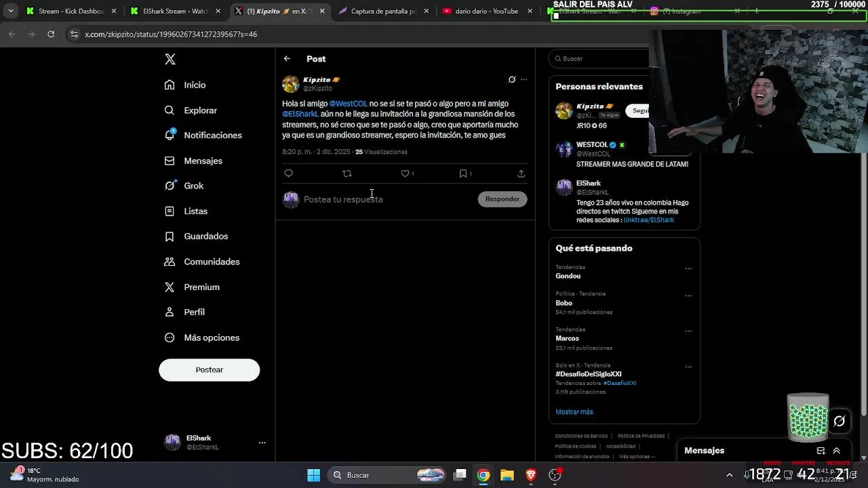Switch to dario dario YouTube tab
The image size is (868, 488).
[x=487, y=11]
